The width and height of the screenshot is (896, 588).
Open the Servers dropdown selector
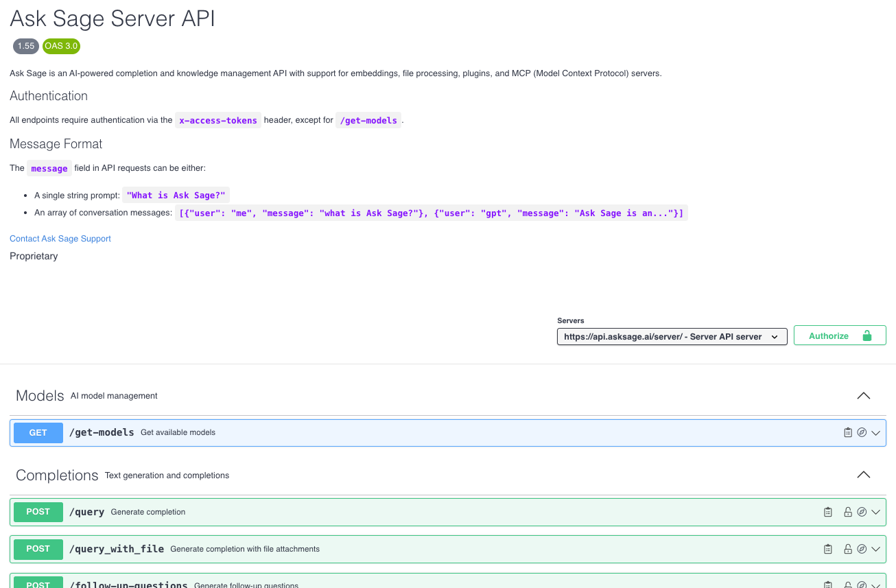pos(672,336)
